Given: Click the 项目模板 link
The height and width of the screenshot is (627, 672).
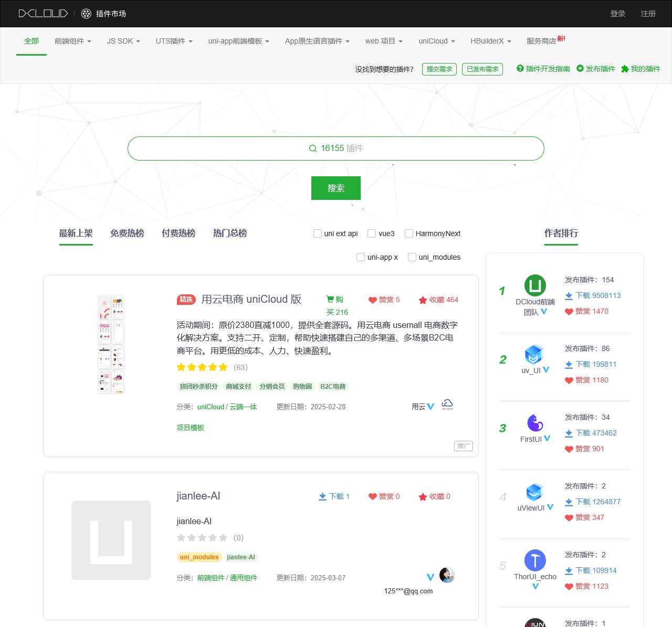Looking at the screenshot, I should (191, 428).
